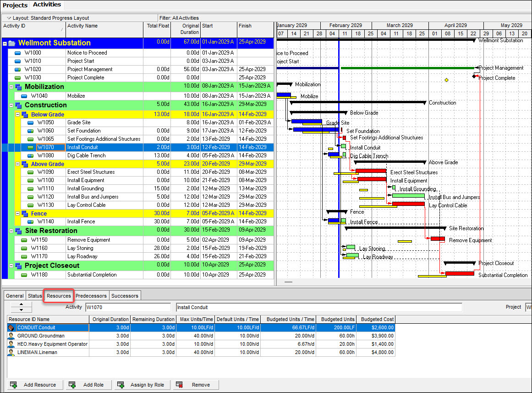
Task: Collapse the Above Grade group
Action: (17, 164)
